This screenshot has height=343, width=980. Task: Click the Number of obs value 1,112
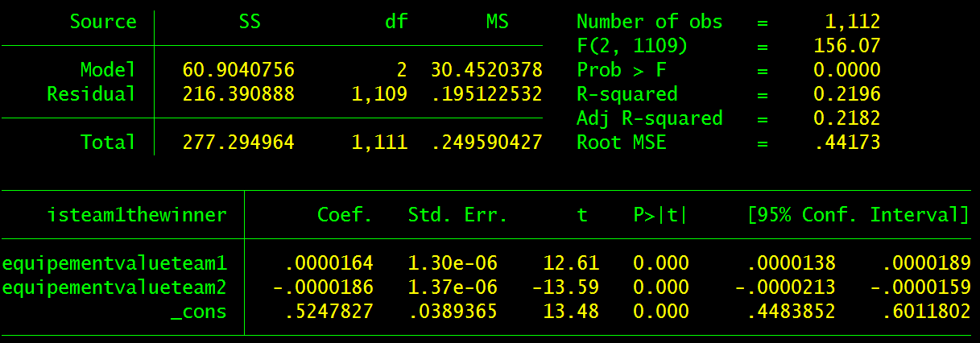pyautogui.click(x=853, y=22)
